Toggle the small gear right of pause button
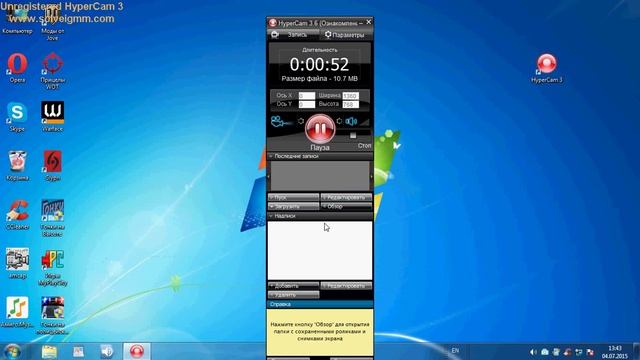Screen dimensions: 640x360 pyautogui.click(x=339, y=121)
